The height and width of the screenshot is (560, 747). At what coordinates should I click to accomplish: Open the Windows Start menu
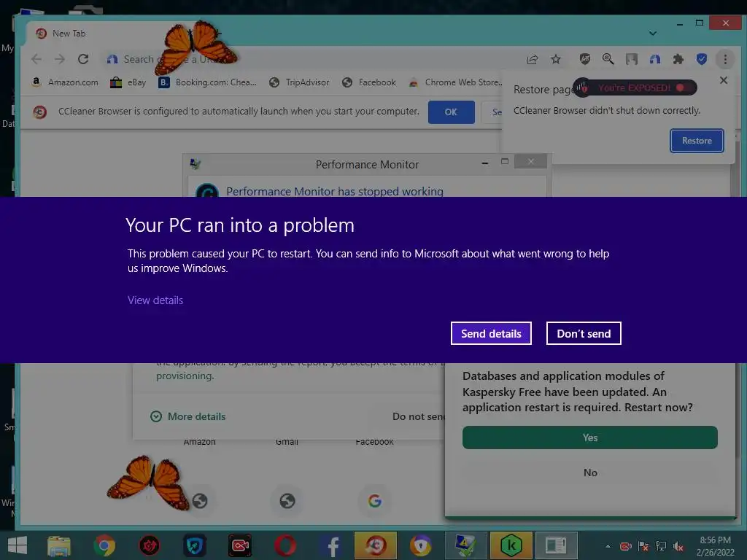(18, 545)
